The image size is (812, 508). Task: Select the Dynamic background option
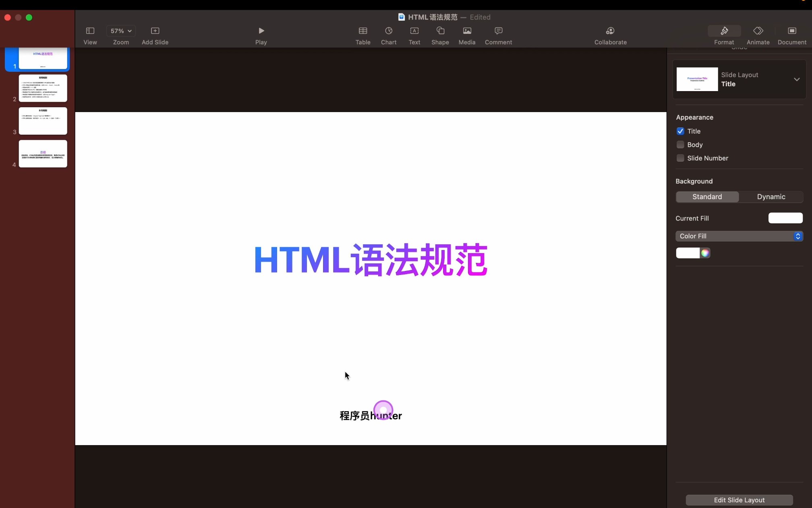[771, 197]
